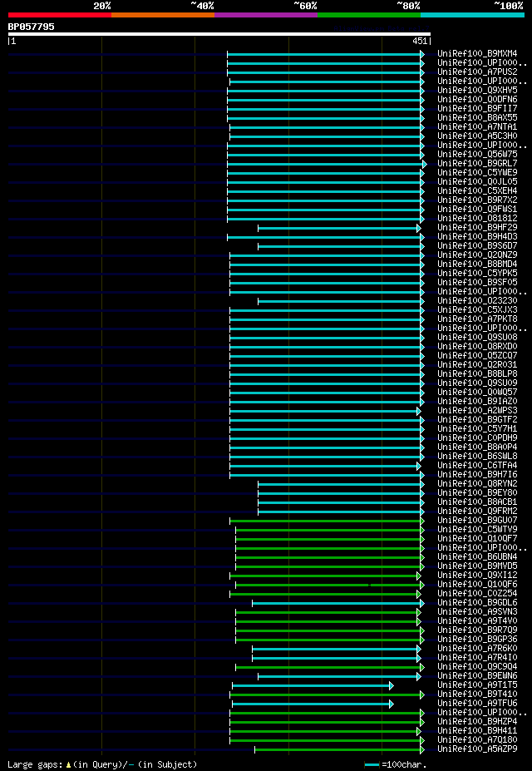
Task: Open the UniRef100_A7PUS2 hit label
Action: click(x=477, y=72)
